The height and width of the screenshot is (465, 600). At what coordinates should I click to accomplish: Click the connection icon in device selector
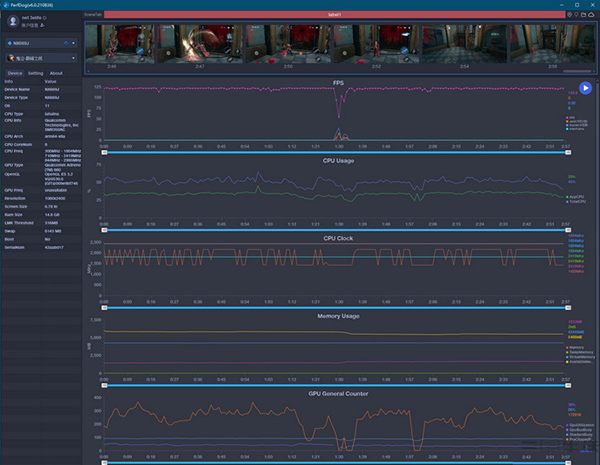(65, 44)
